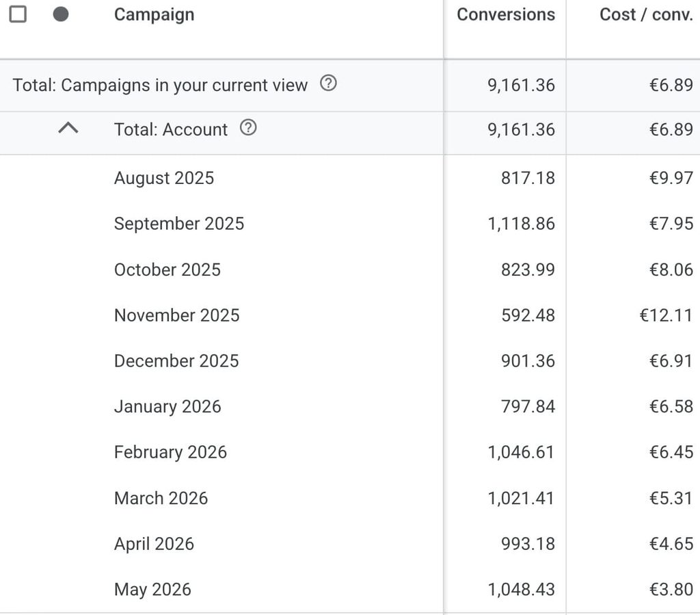Select the August 2025 row label

point(164,178)
